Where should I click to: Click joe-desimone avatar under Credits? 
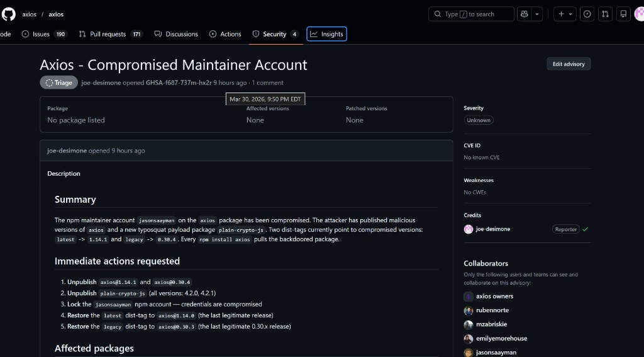(468, 229)
